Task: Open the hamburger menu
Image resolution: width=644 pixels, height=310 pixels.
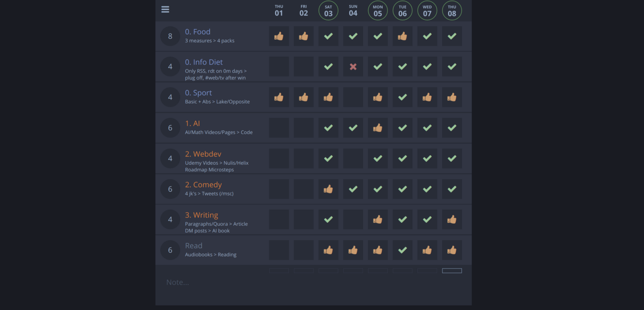Action: [165, 10]
